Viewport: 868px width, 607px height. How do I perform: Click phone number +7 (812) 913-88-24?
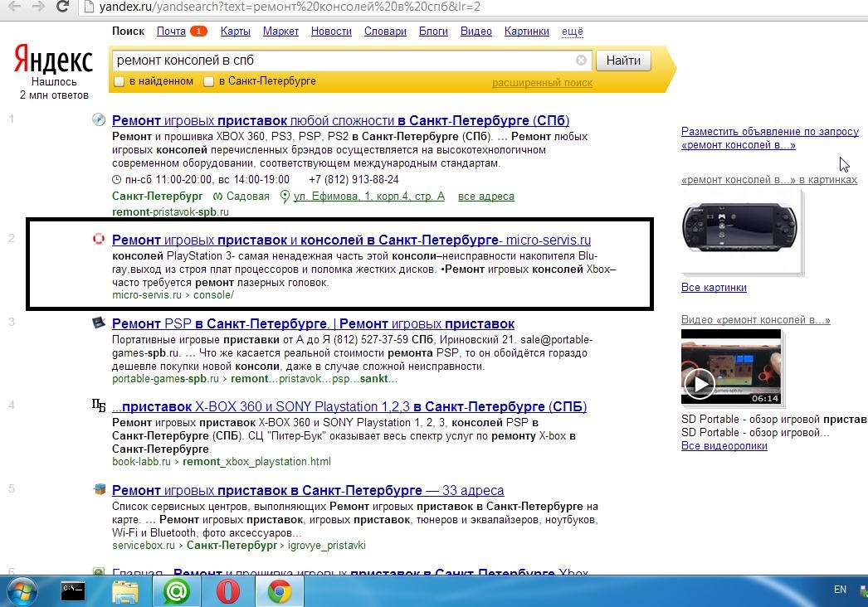point(354,180)
